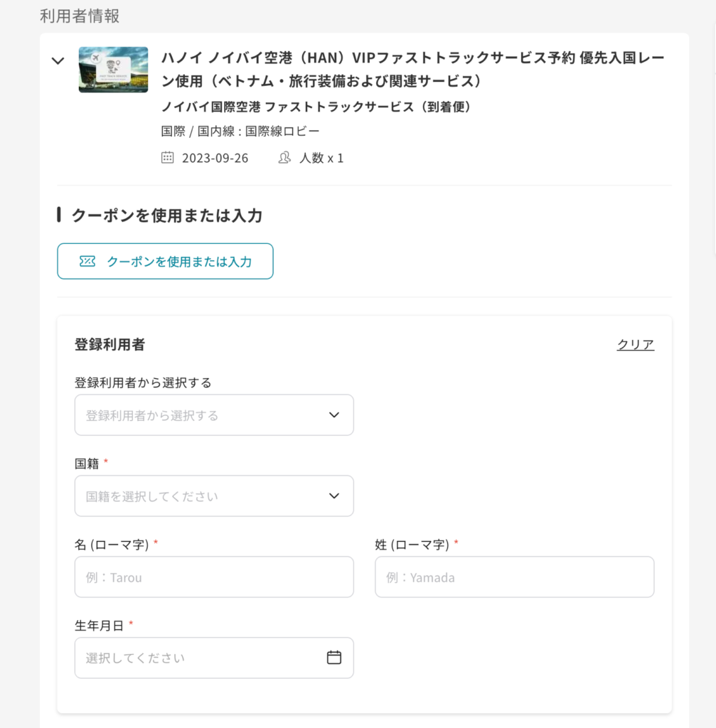
Task: Click the ノイバイ国際空港 ファストトラックサービス package name
Action: [x=317, y=107]
